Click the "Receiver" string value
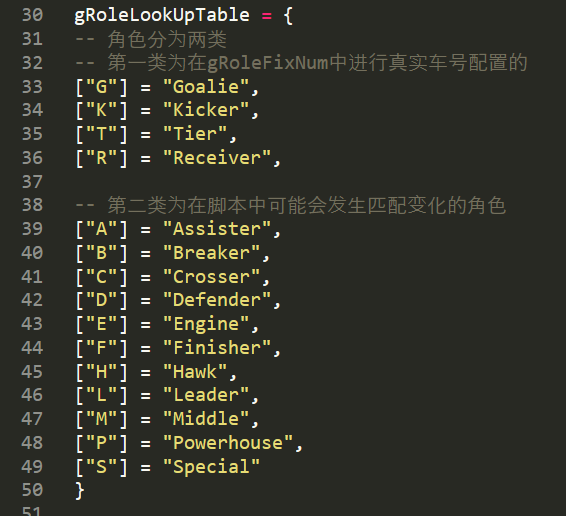This screenshot has width=566, height=516. pyautogui.click(x=217, y=158)
